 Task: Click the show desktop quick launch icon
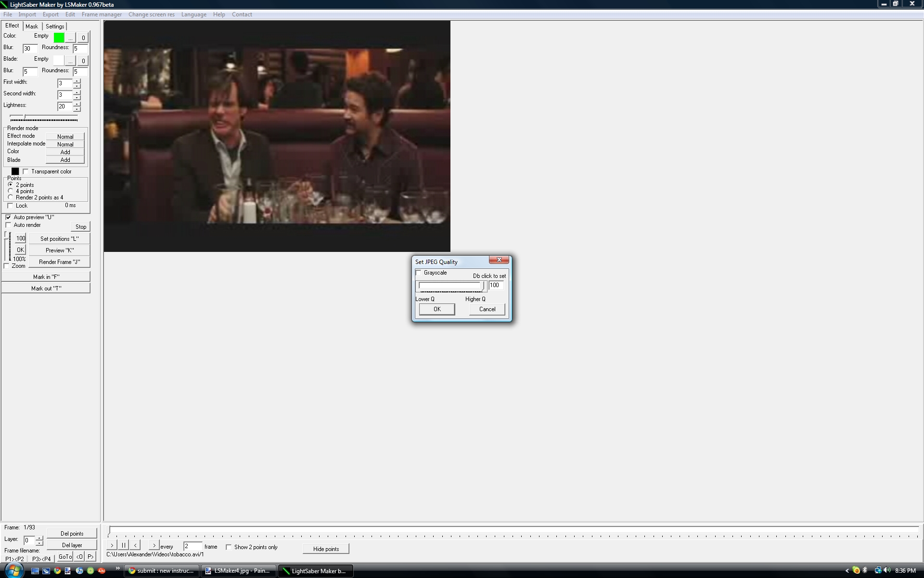pos(35,571)
